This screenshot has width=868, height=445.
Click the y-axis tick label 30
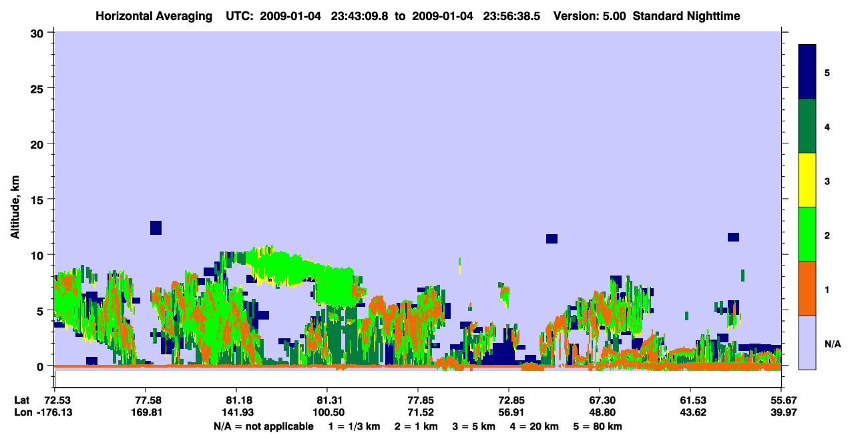click(x=39, y=33)
